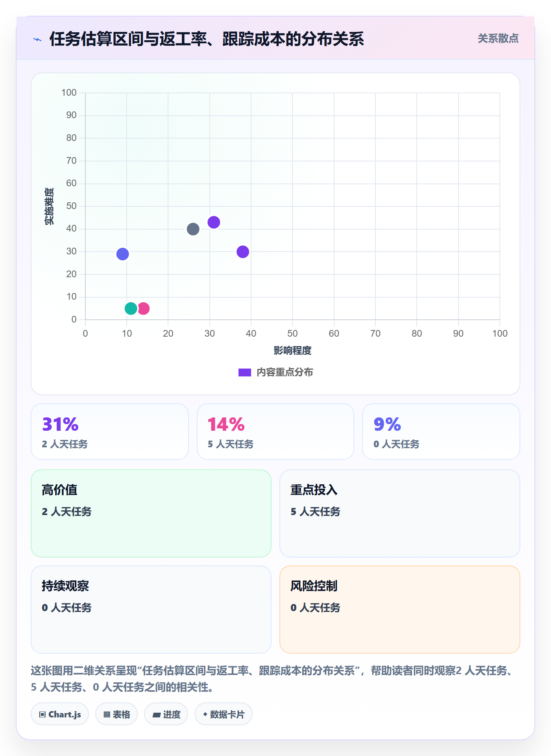Open the 重点投入 quadrant card
Viewport: 551px width, 756px height.
[x=400, y=513]
